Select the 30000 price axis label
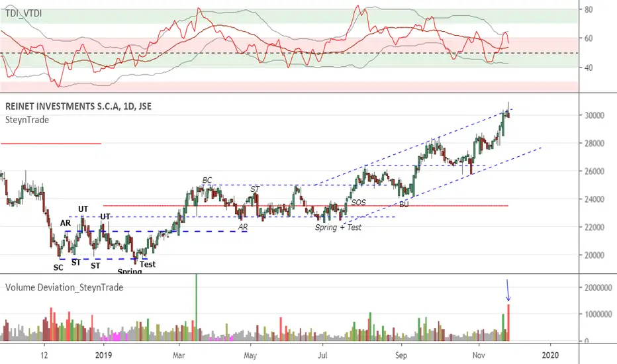 pyautogui.click(x=595, y=115)
